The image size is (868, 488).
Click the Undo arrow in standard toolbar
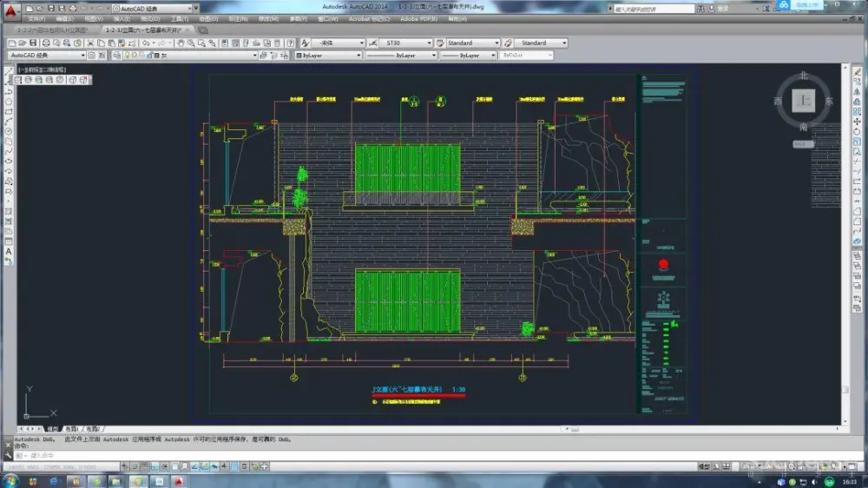[x=146, y=43]
